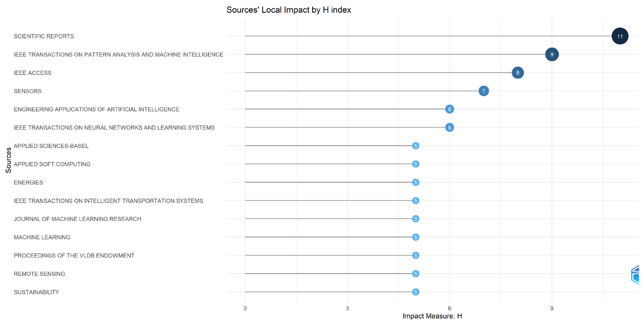Click the vertical Sources axis title
The height and width of the screenshot is (325, 644).
[8, 160]
